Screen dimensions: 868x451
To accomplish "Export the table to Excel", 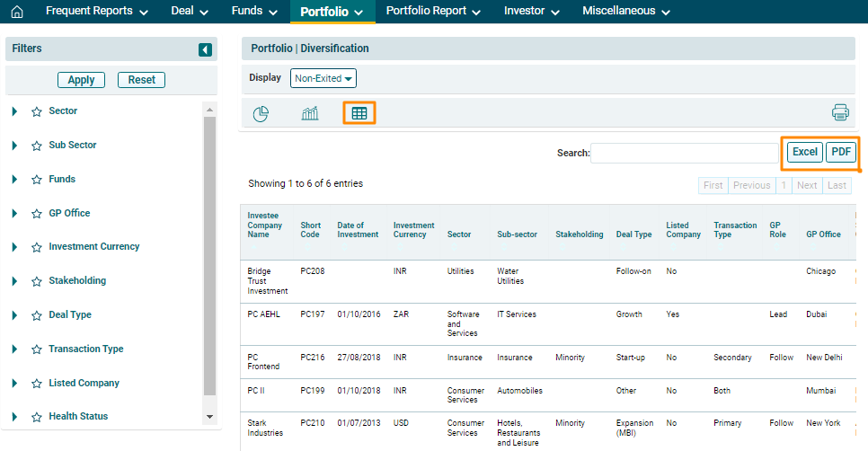I will point(804,152).
